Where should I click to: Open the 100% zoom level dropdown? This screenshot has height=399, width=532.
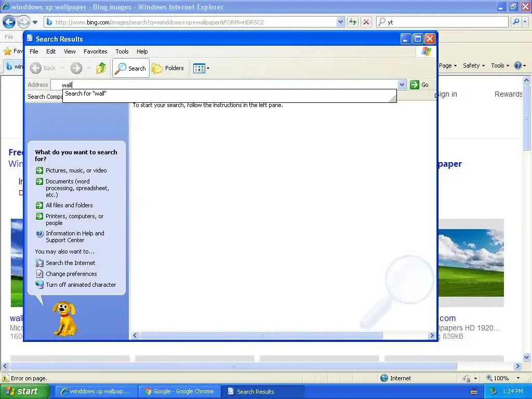518,378
